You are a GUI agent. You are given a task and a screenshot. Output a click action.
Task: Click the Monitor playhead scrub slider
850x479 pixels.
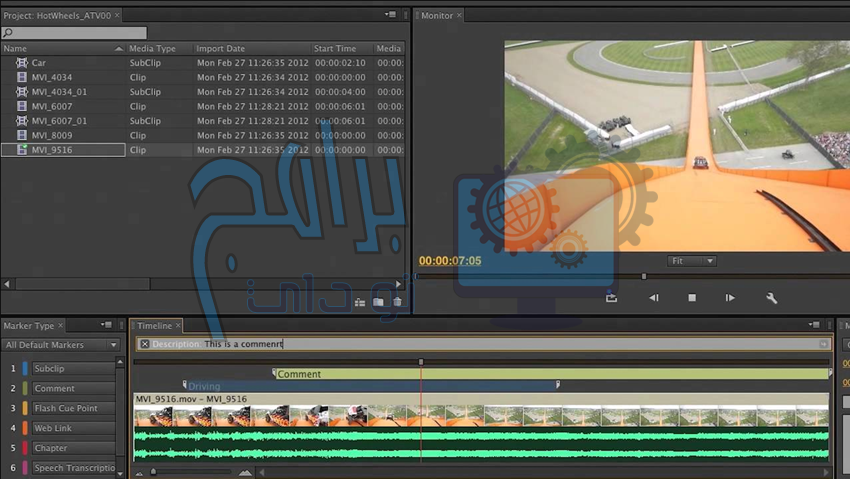pos(643,277)
